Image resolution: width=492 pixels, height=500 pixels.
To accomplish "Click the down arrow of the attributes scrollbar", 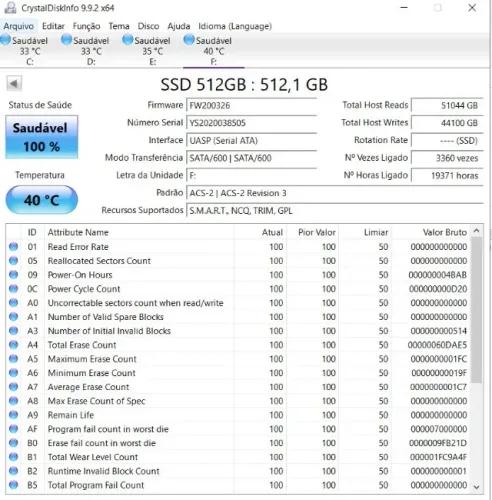I will (x=476, y=487).
